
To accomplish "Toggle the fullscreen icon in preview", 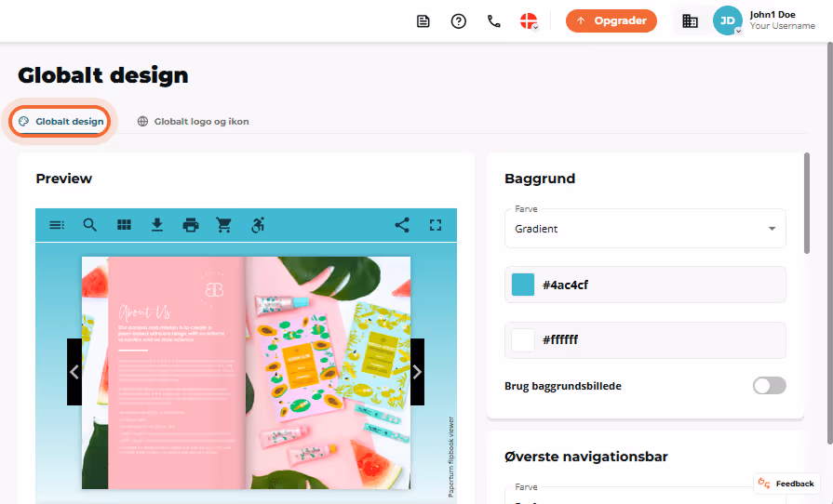I will point(436,225).
